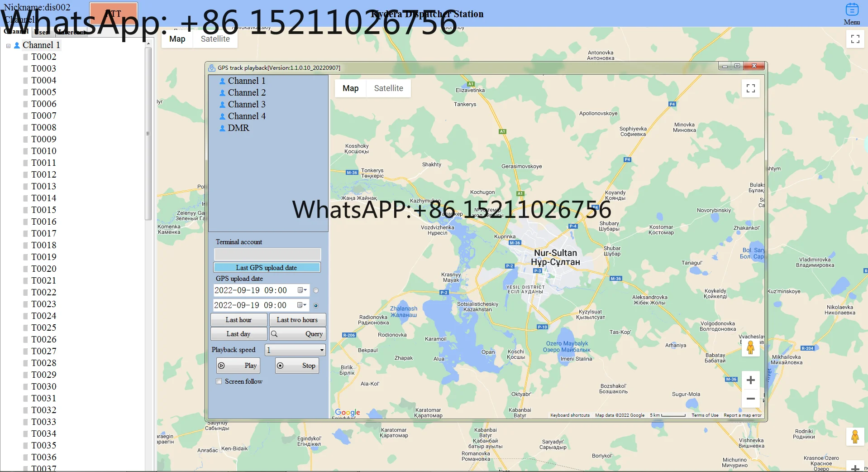Click the Last hour button
868x472 pixels.
(x=238, y=320)
